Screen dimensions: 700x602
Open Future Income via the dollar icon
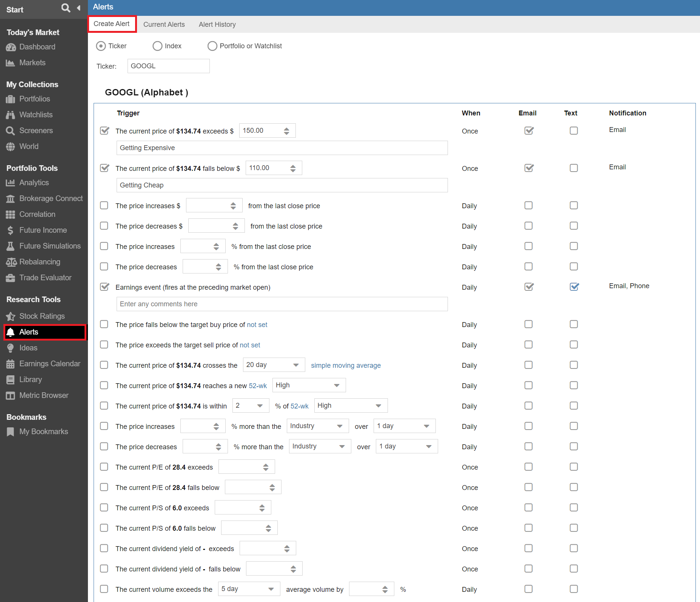11,230
